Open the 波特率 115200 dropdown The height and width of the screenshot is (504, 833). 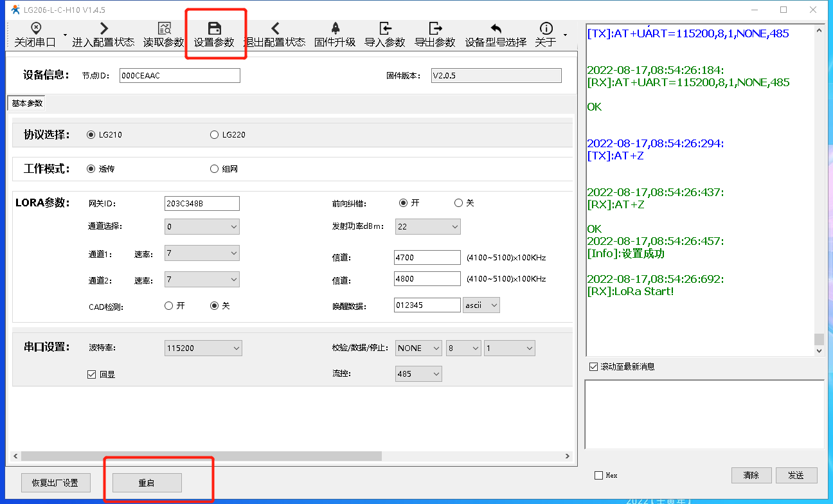point(203,348)
